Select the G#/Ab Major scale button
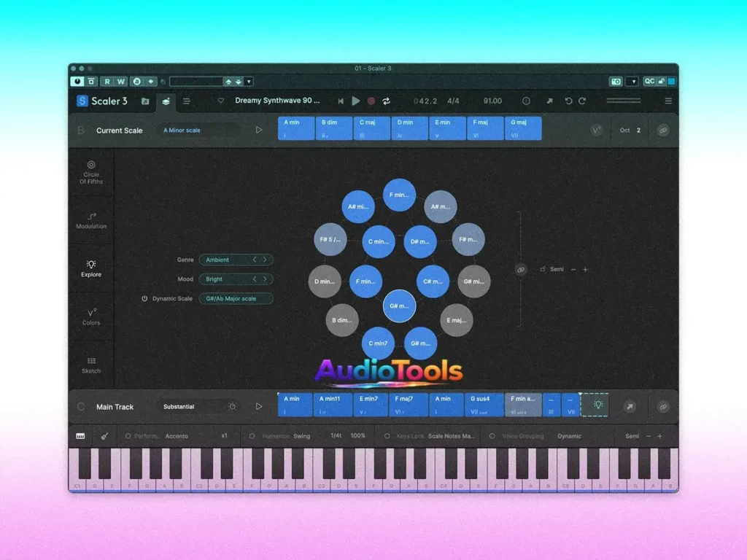The width and height of the screenshot is (747, 560). (x=236, y=298)
